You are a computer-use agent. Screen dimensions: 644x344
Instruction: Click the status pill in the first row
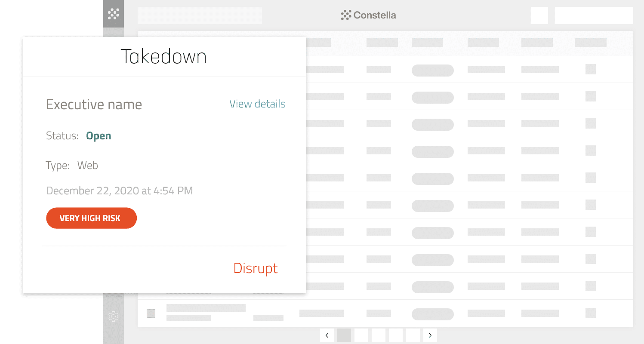[432, 70]
